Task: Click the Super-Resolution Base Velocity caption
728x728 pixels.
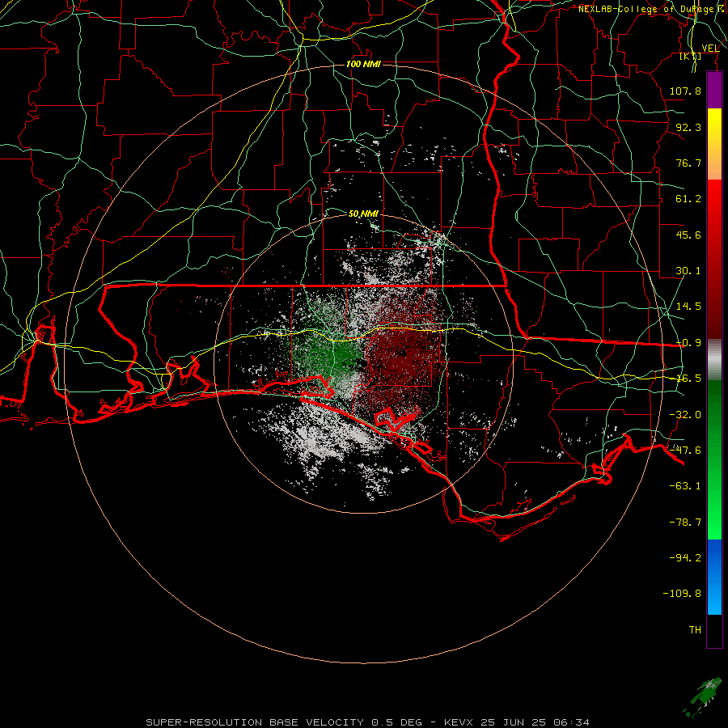Action: coord(368,722)
